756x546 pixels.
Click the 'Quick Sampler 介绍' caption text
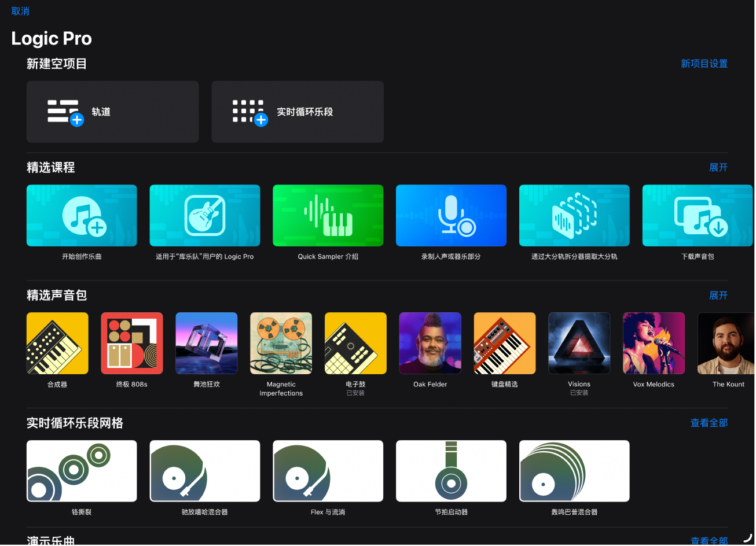[328, 256]
